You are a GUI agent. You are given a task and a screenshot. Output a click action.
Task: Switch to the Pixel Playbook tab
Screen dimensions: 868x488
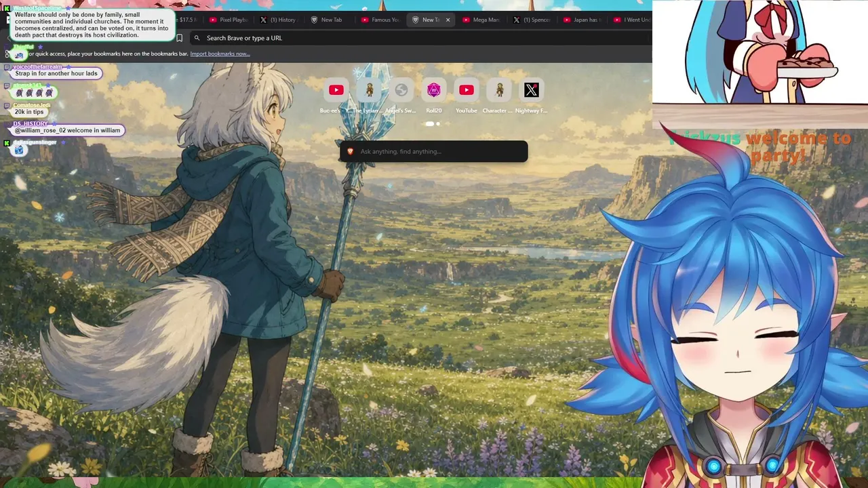coord(229,20)
